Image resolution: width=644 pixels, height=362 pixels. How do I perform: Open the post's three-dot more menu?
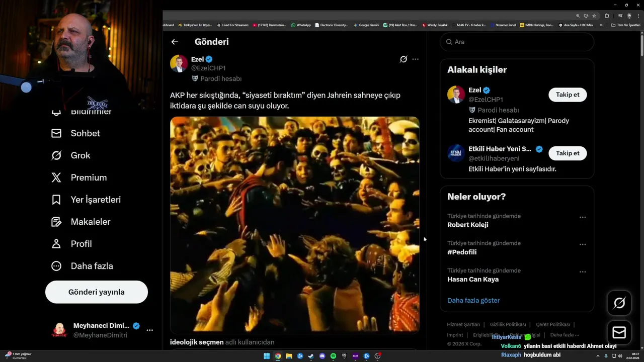(415, 59)
